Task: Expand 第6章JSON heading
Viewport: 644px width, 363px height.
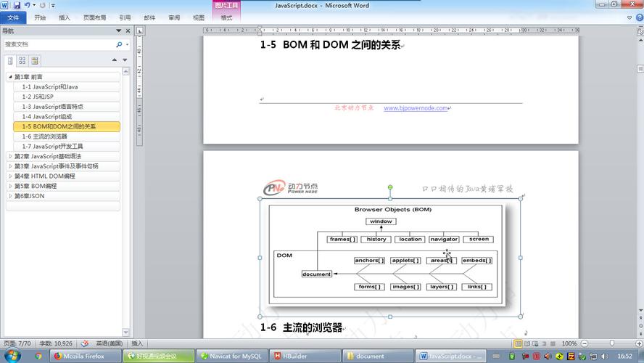Action: tap(10, 196)
